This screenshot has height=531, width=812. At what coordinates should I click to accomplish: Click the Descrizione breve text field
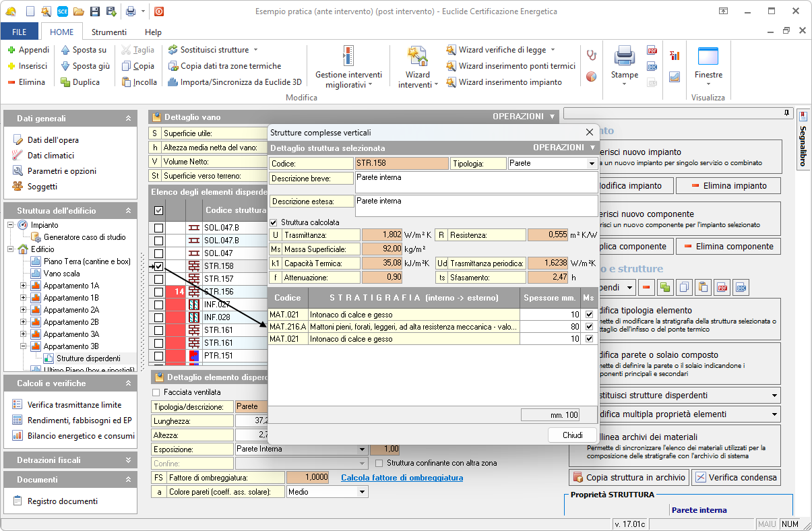[x=476, y=182]
